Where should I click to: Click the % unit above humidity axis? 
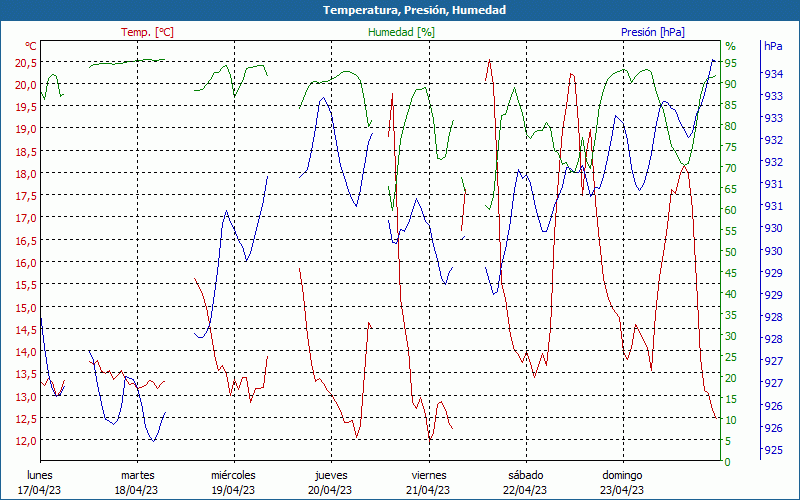tap(731, 46)
